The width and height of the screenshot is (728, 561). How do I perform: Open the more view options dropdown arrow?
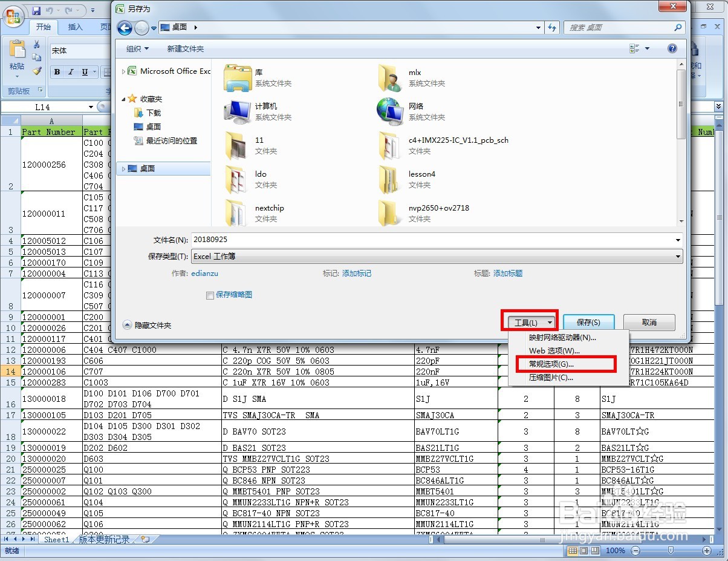tap(647, 48)
